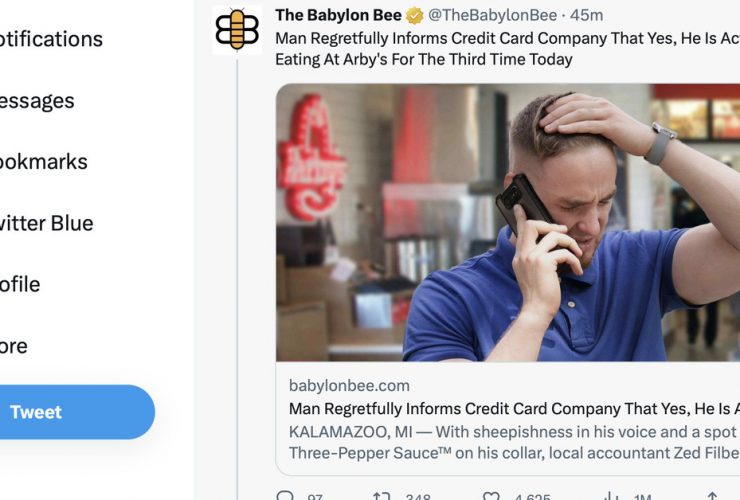Open Bookmarks from the sidebar
740x500 pixels.
click(44, 162)
